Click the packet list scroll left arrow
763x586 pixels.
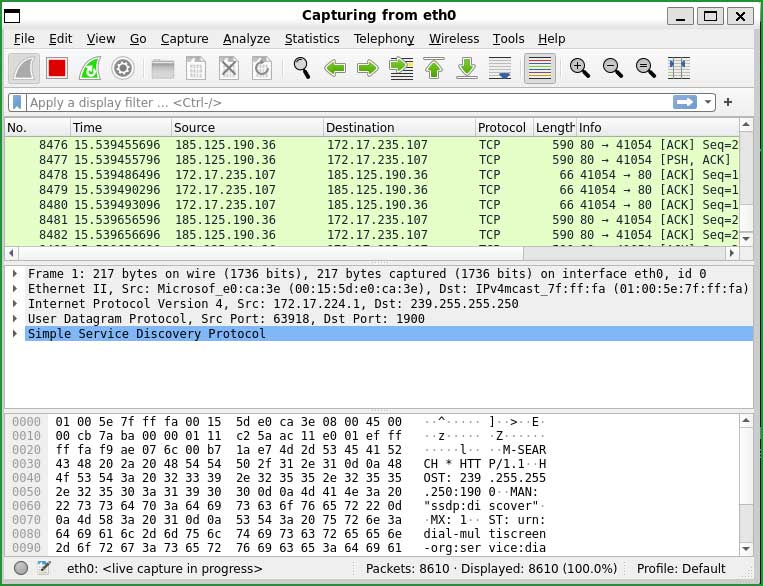11,253
